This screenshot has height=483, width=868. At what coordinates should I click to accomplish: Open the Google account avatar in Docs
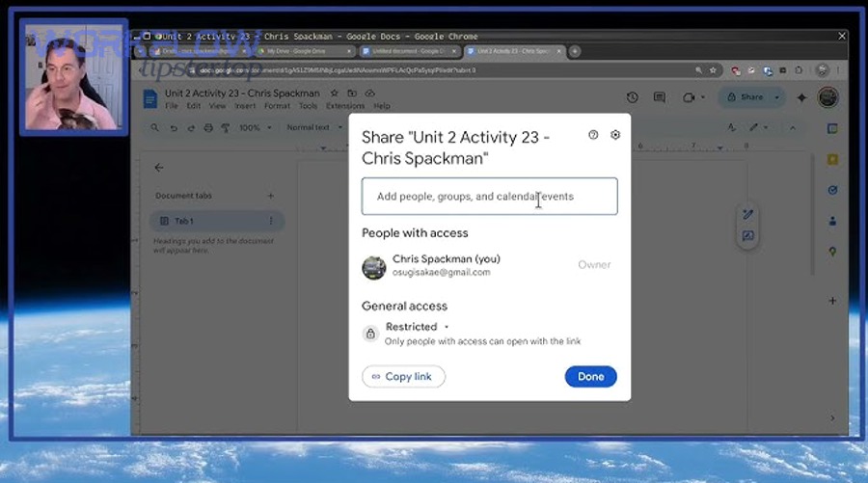click(x=828, y=97)
